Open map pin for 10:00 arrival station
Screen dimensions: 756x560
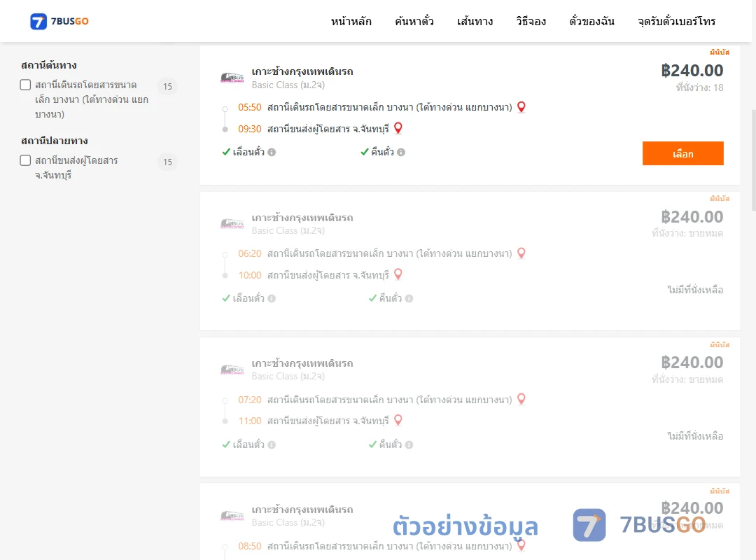[x=398, y=274]
